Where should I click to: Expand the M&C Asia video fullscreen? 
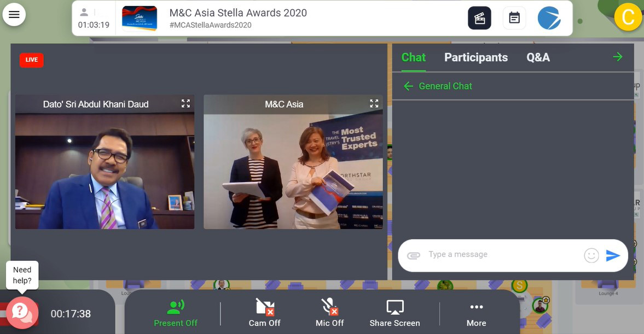[x=374, y=103]
